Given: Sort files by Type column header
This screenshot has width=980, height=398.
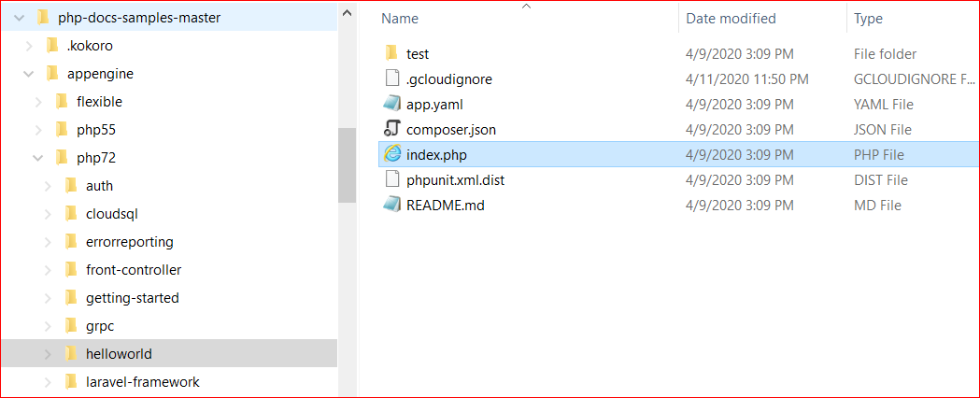Looking at the screenshot, I should point(868,19).
